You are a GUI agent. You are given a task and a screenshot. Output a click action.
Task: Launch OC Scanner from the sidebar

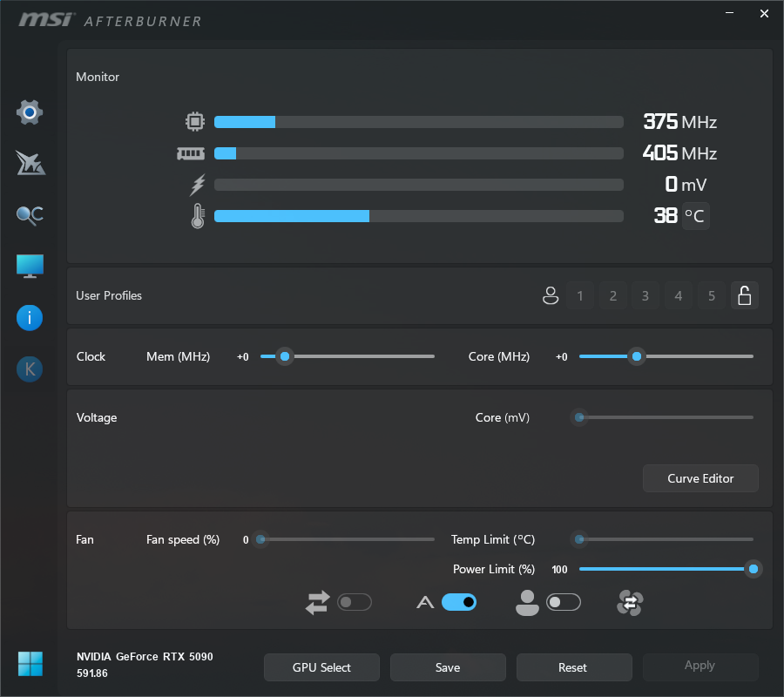29,215
